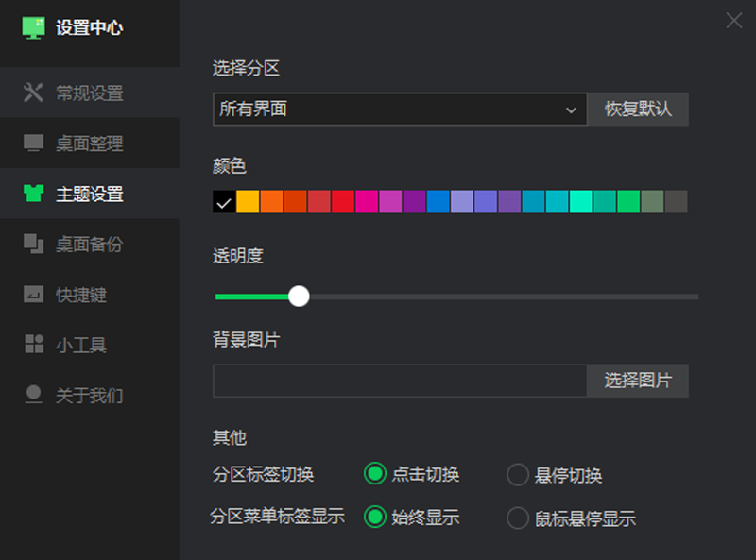Image resolution: width=756 pixels, height=560 pixels.
Task: Pick the yellow color swatch
Action: [x=248, y=201]
